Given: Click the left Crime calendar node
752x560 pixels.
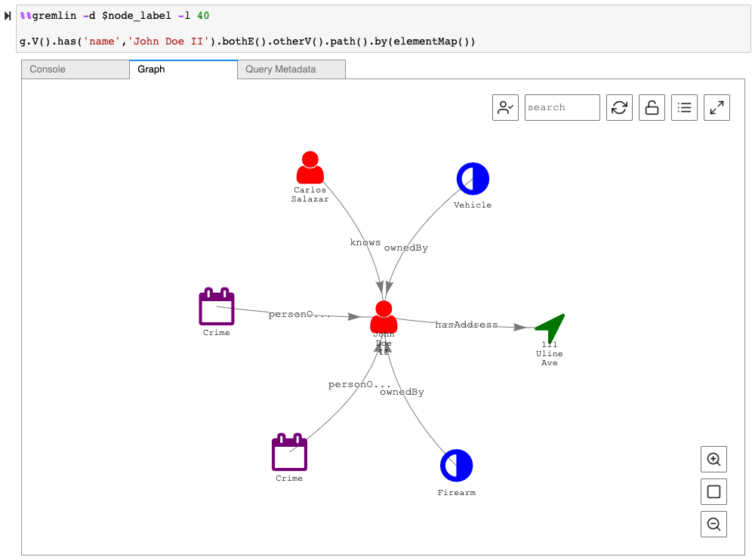Looking at the screenshot, I should point(217,307).
